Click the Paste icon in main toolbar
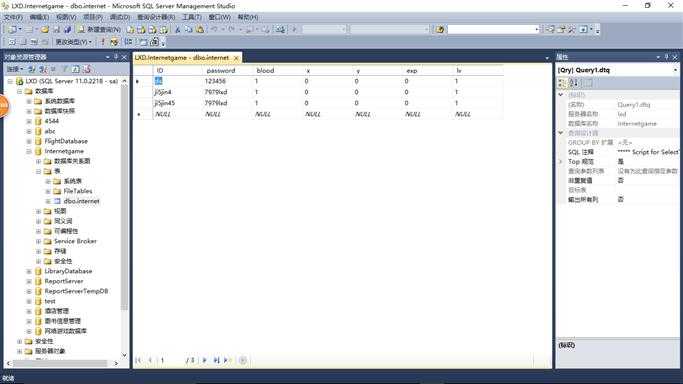683x384 pixels. tap(200, 30)
